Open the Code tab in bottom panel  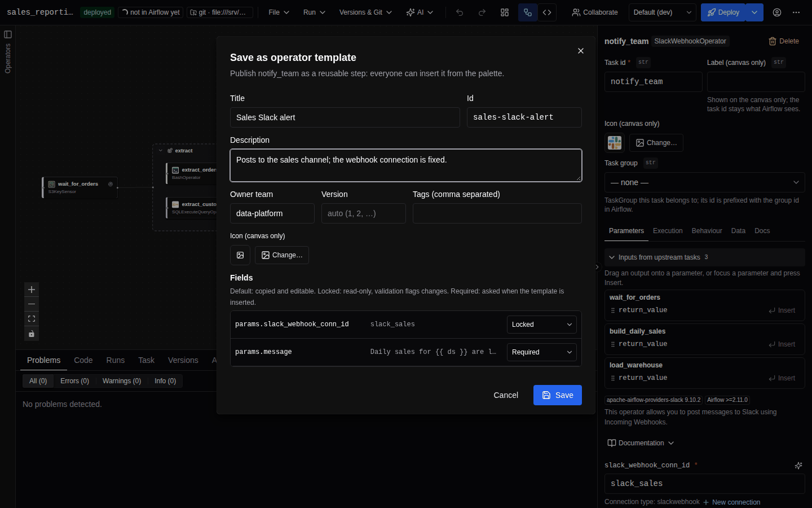tap(83, 360)
